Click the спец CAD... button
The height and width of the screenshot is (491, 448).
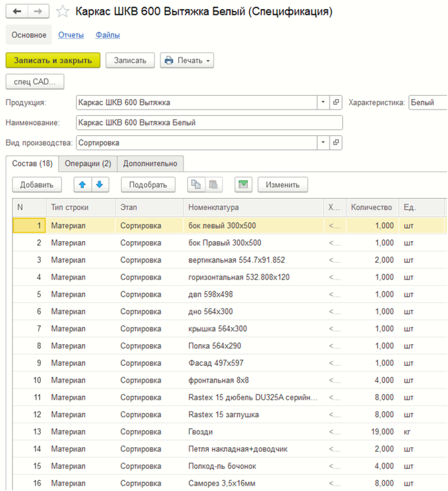[x=34, y=82]
